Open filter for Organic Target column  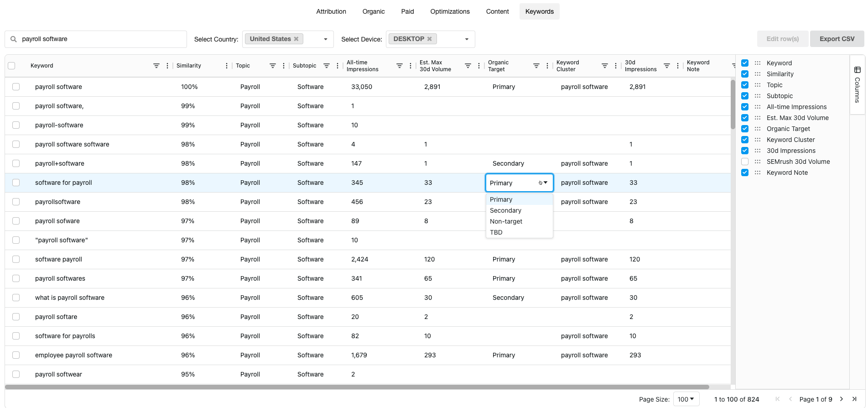point(536,66)
